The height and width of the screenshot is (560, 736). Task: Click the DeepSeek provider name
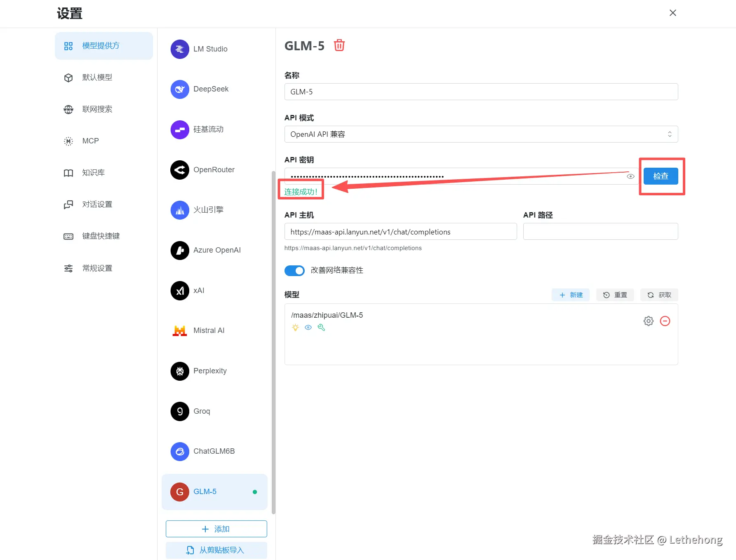point(211,89)
